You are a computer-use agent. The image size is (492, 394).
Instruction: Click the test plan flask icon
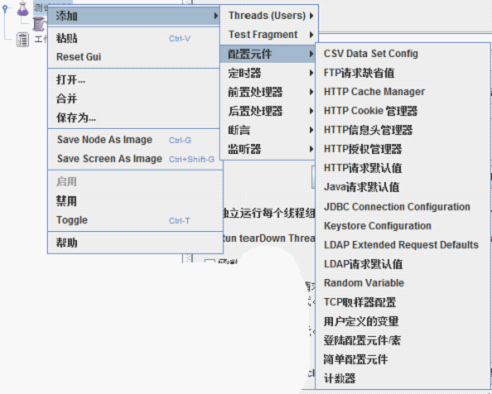point(23,9)
